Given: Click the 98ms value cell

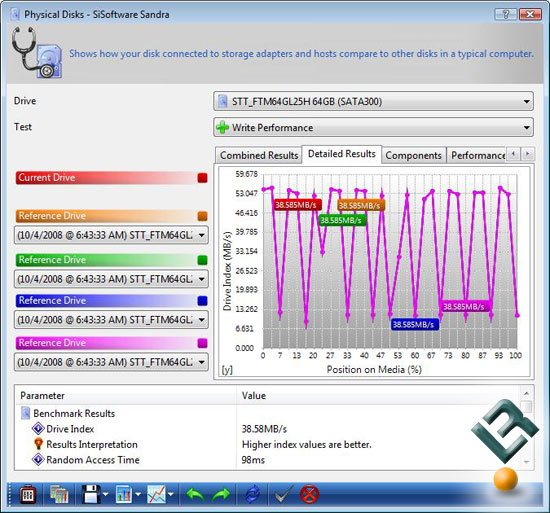Looking at the screenshot, I should (253, 460).
